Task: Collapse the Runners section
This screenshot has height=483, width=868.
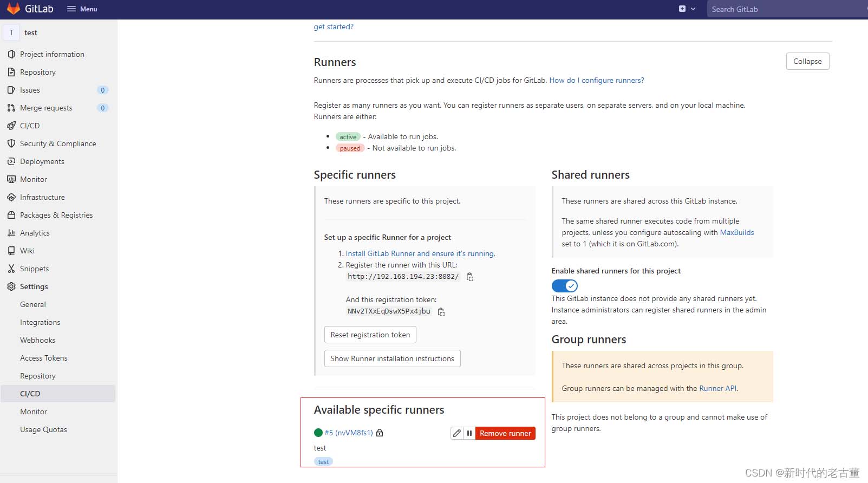Action: click(x=807, y=61)
